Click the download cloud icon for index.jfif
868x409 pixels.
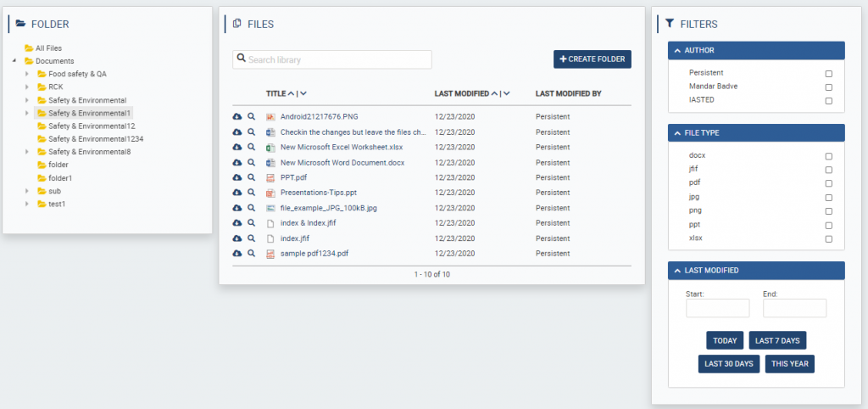[x=237, y=238]
